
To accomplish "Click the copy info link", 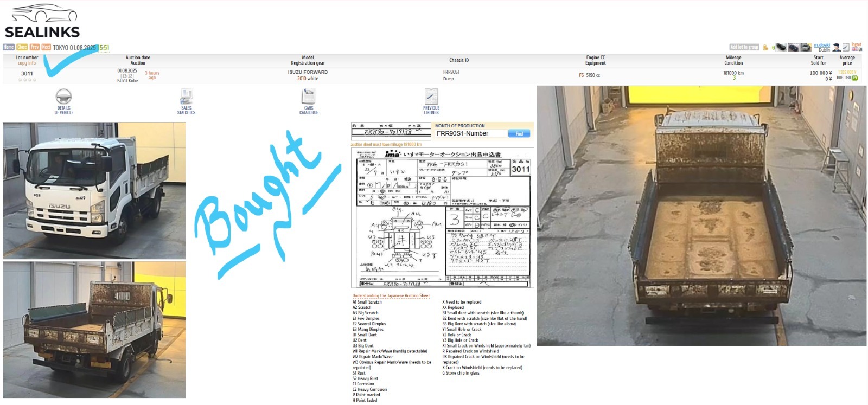I will [x=27, y=63].
